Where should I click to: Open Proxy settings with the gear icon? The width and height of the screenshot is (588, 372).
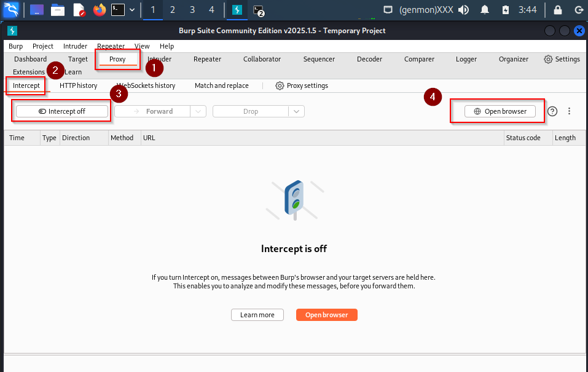(x=302, y=85)
